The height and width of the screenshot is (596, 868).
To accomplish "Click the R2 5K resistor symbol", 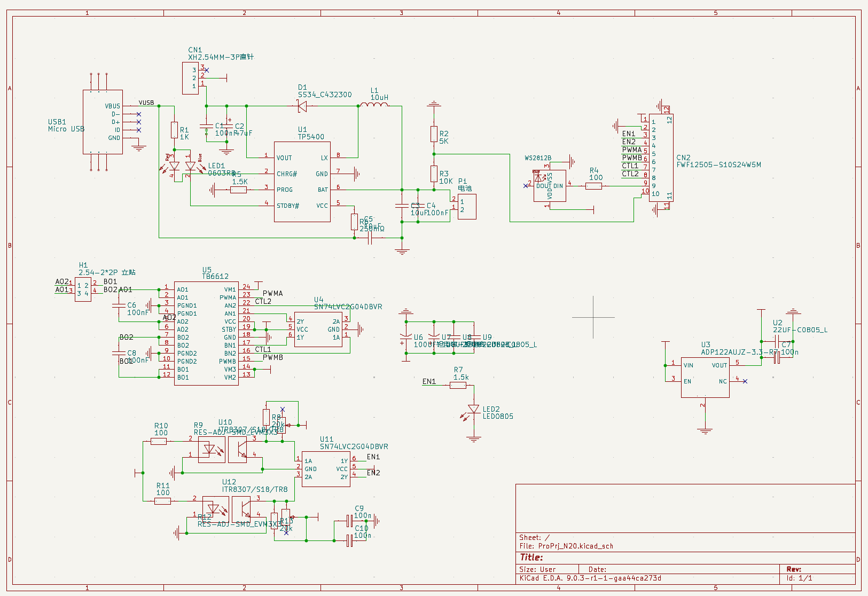I will coord(434,134).
